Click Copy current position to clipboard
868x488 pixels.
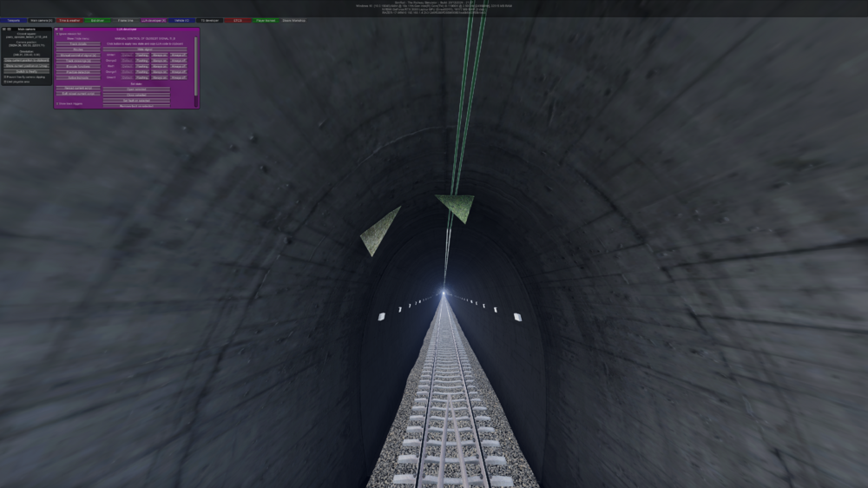26,60
